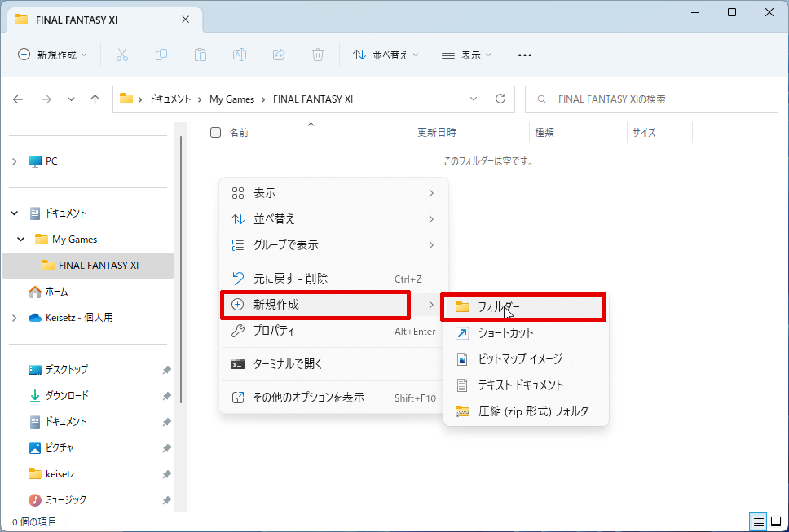Viewport: 789px width, 532px height.
Task: Click the navigation pane vertical scrollbar
Action: [181, 269]
